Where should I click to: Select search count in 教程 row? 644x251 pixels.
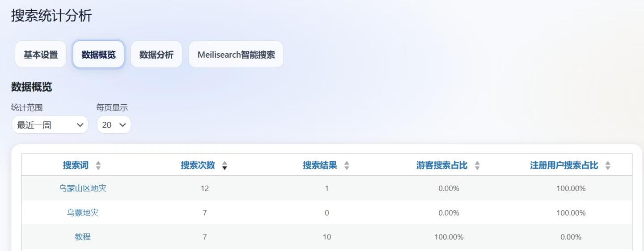[x=205, y=237]
